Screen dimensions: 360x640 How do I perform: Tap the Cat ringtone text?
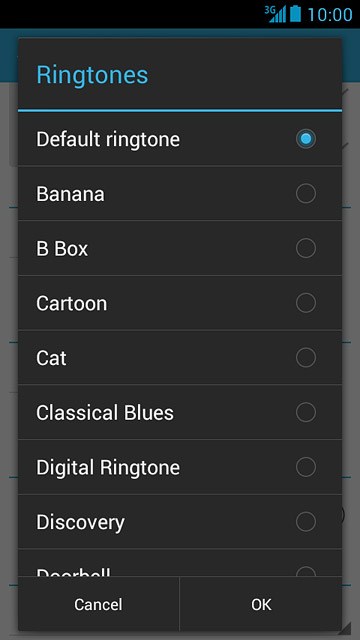[x=51, y=358]
